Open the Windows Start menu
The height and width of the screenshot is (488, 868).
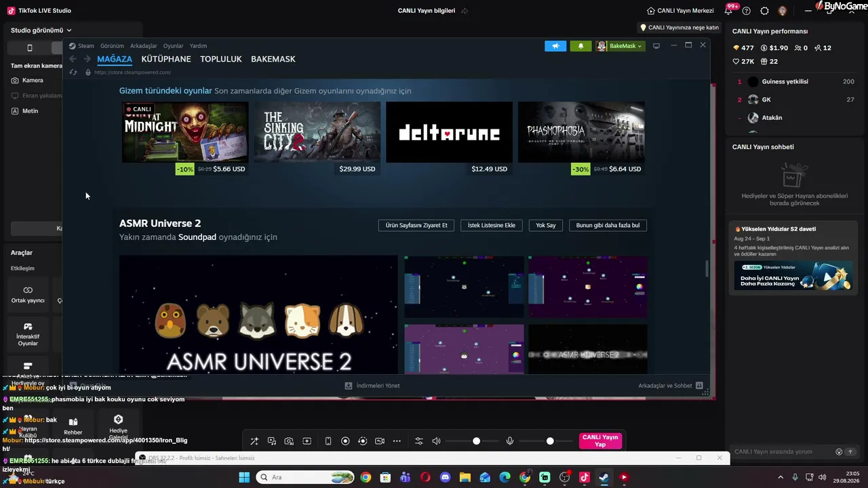point(244,477)
